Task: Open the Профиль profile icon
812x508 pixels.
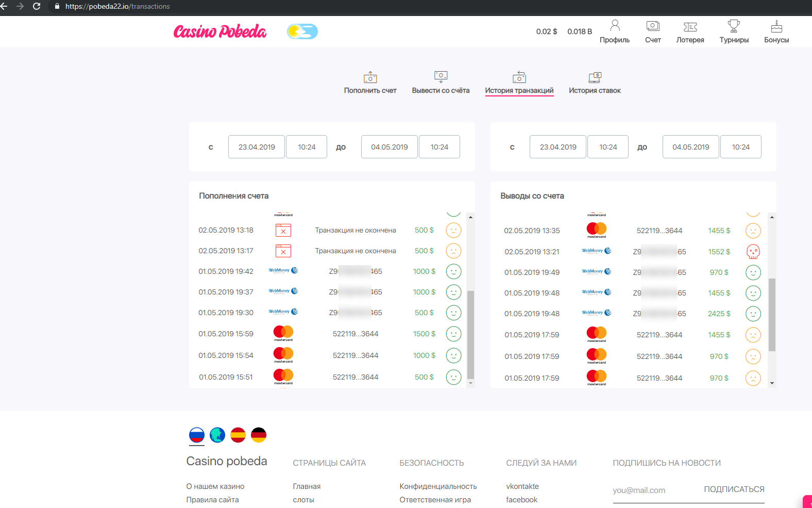Action: click(615, 26)
